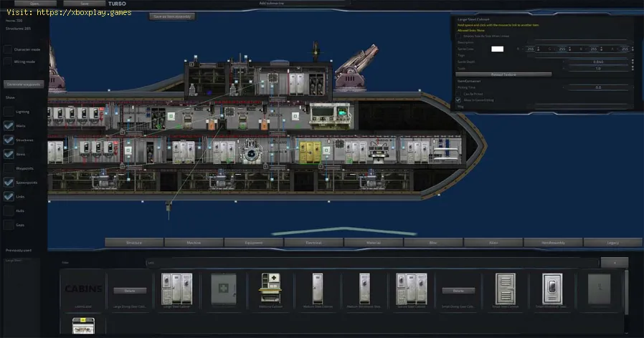This screenshot has width=644, height=338.
Task: Uncheck the Walls visibility checkbox
Action: click(9, 125)
